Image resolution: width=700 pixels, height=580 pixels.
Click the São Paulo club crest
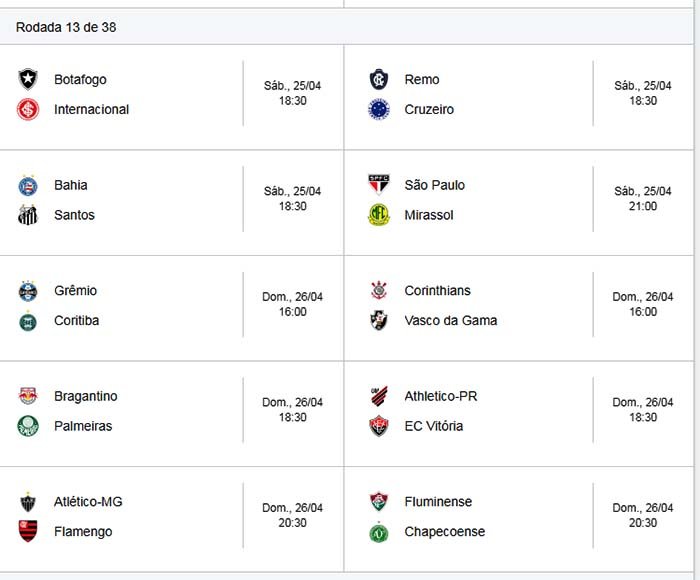click(x=378, y=185)
